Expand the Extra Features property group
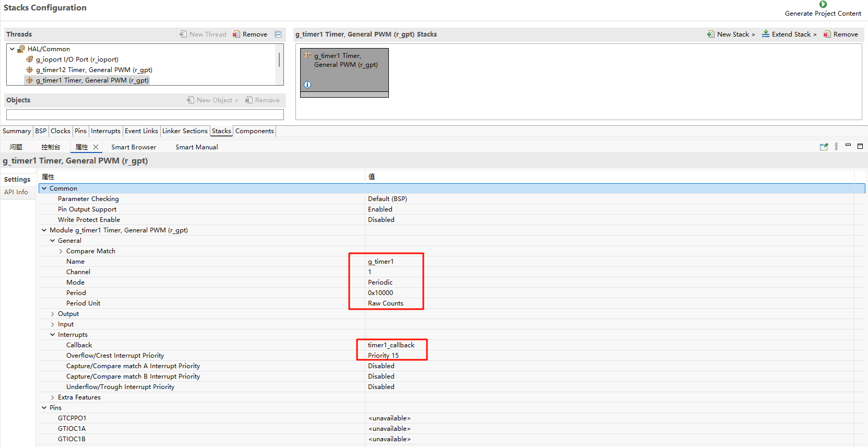The width and height of the screenshot is (868, 447). (x=53, y=397)
